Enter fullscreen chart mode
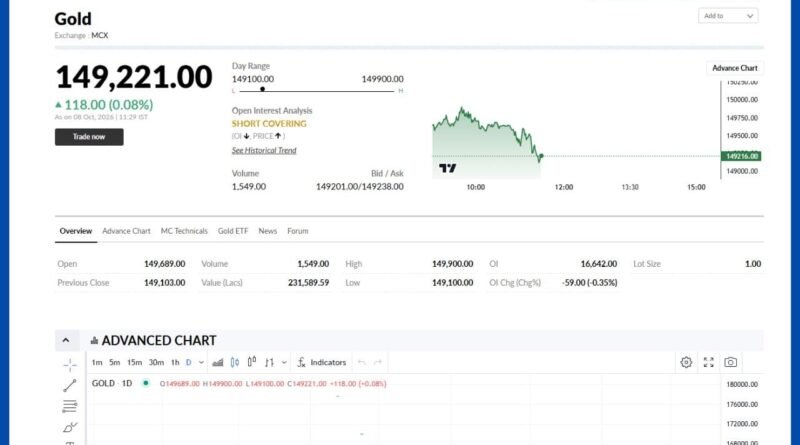The height and width of the screenshot is (445, 800). coord(709,362)
